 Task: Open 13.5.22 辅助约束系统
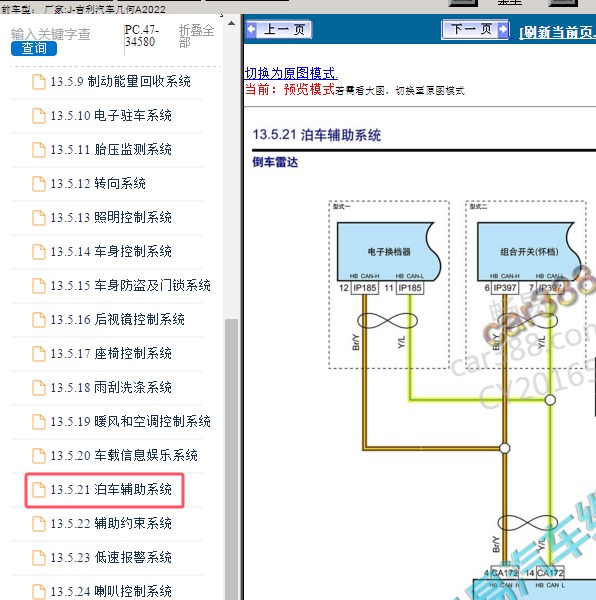pyautogui.click(x=111, y=524)
